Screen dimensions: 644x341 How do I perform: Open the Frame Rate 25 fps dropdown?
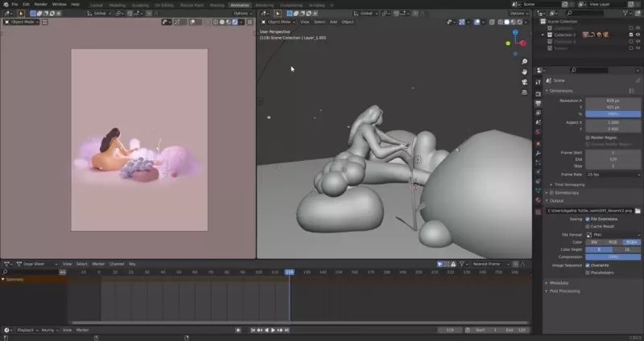coord(612,174)
